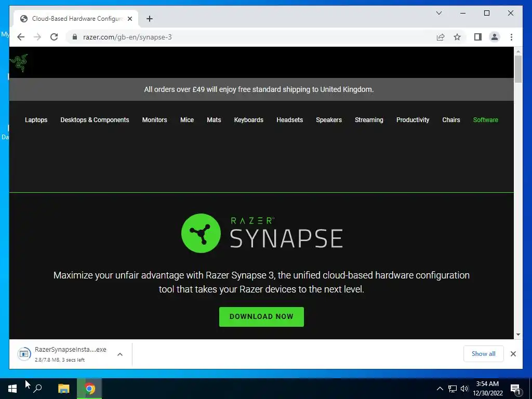The width and height of the screenshot is (532, 399).
Task: Open the Mats menu
Action: pos(214,120)
